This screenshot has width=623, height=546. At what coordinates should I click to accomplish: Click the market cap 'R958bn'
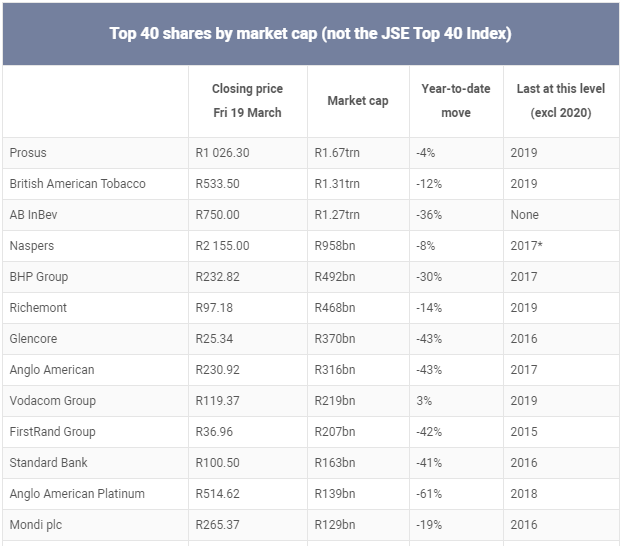[335, 246]
